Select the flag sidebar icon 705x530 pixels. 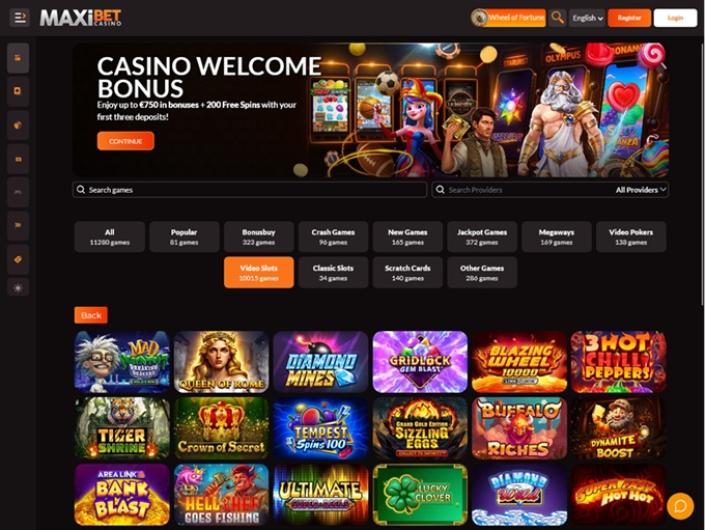point(18,226)
